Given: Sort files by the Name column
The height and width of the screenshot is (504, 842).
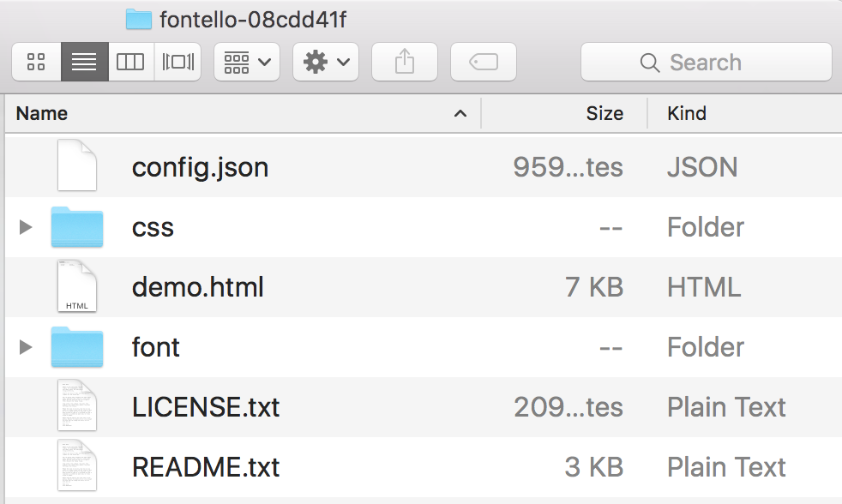Looking at the screenshot, I should point(240,113).
